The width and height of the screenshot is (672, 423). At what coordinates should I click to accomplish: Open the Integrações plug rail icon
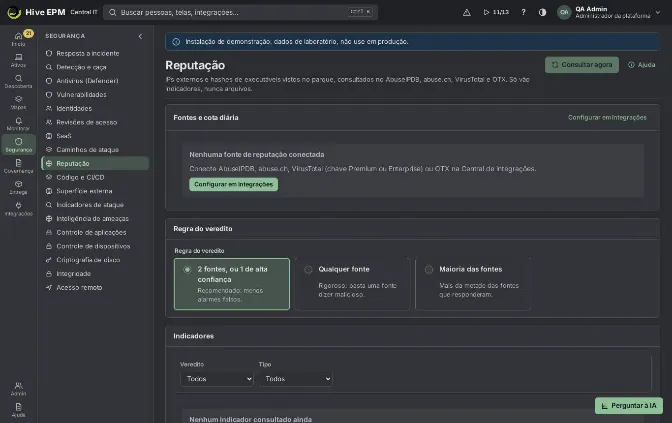click(x=18, y=208)
